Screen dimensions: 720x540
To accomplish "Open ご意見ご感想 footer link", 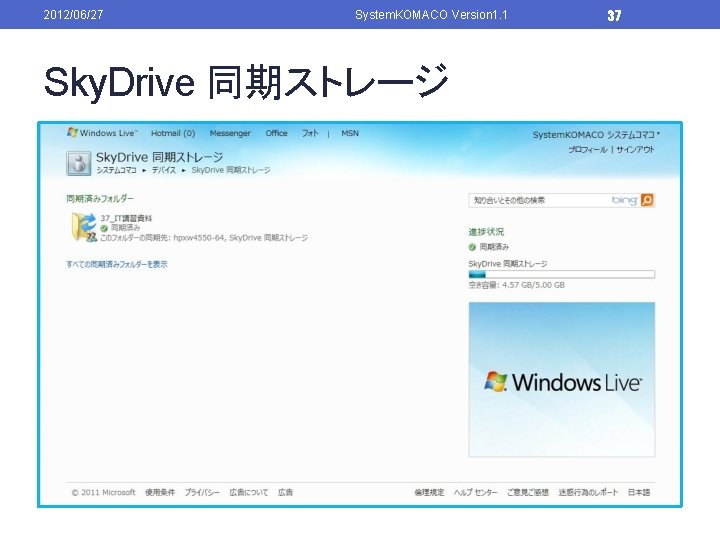I will tap(528, 492).
